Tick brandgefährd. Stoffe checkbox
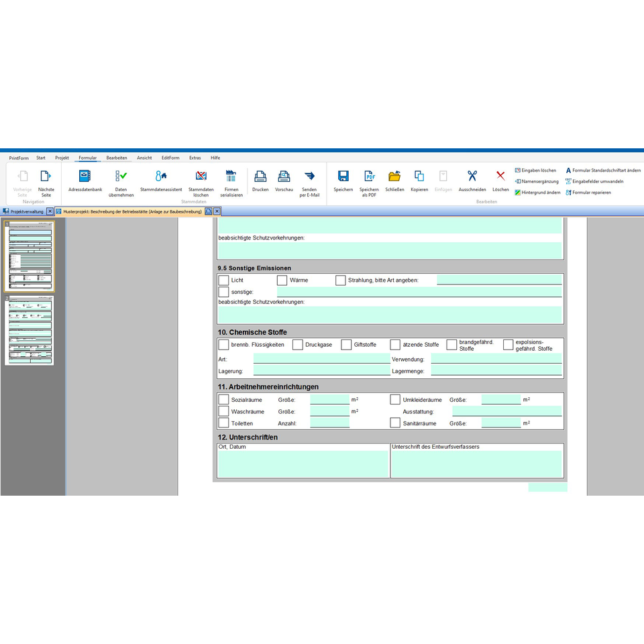The width and height of the screenshot is (644, 644). 451,345
